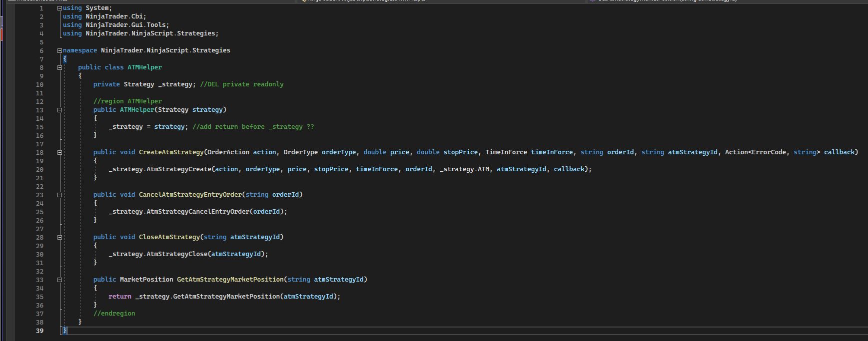Viewport: 868px width, 341px height.
Task: Click 'Action<ErrorCode, string>' type on line 18
Action: [773, 152]
